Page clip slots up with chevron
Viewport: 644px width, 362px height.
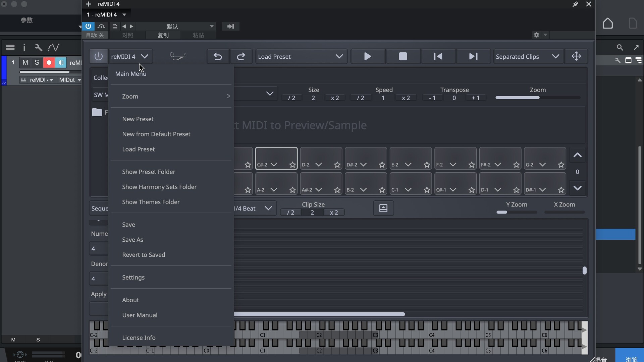(x=577, y=155)
